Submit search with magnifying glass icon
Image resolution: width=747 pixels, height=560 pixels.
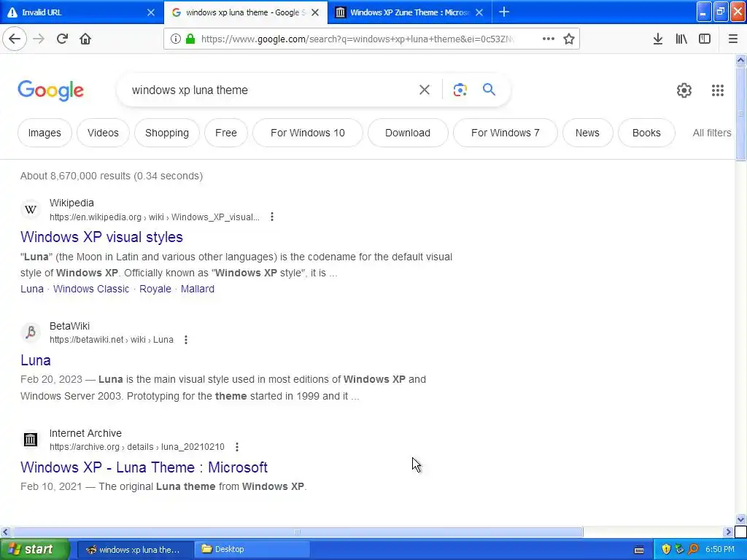tap(489, 89)
